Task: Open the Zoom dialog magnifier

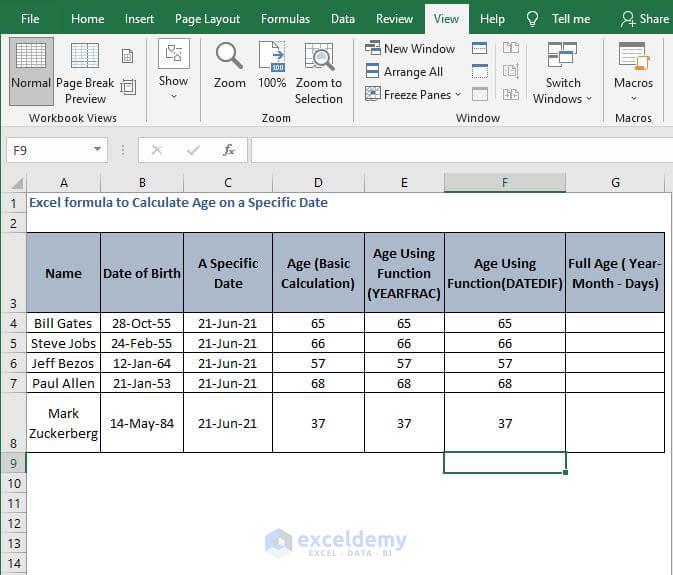Action: pos(230,65)
